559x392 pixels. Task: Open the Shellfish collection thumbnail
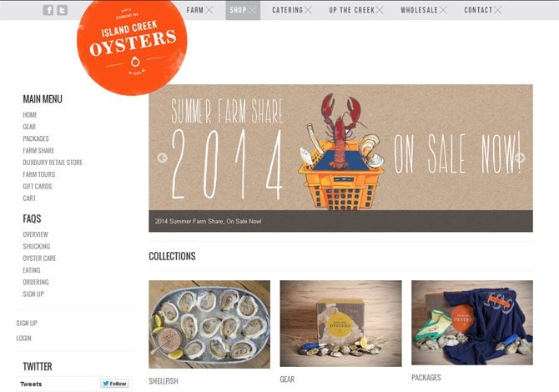coord(209,324)
